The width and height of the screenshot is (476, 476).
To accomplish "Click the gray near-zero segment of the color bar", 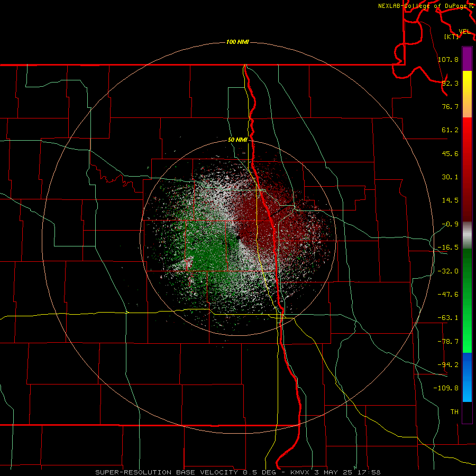I will click(x=467, y=235).
